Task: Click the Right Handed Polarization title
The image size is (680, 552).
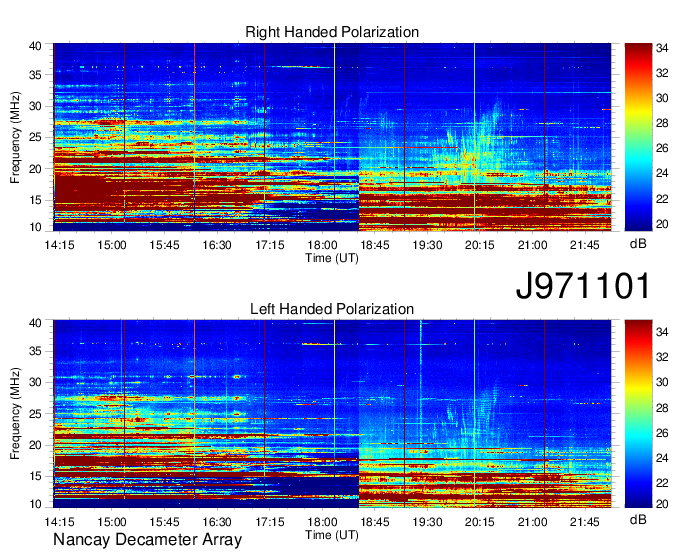Action: pos(332,32)
